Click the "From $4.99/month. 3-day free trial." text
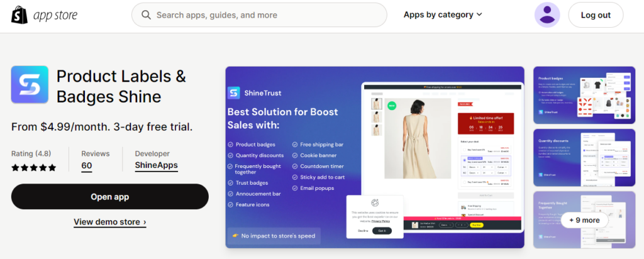Viewport: 644px width, 259px height. pyautogui.click(x=102, y=127)
